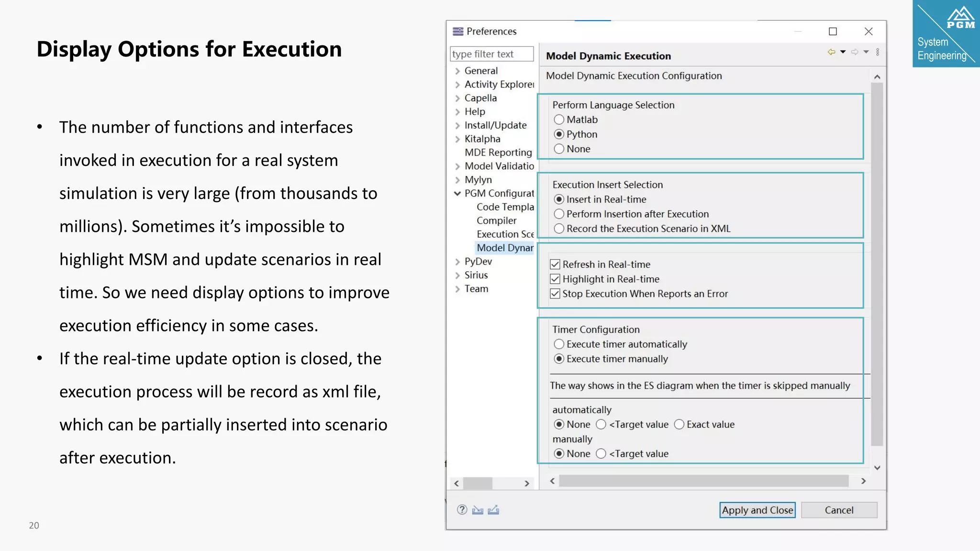Select None under automatically
The image size is (980, 551).
(559, 424)
